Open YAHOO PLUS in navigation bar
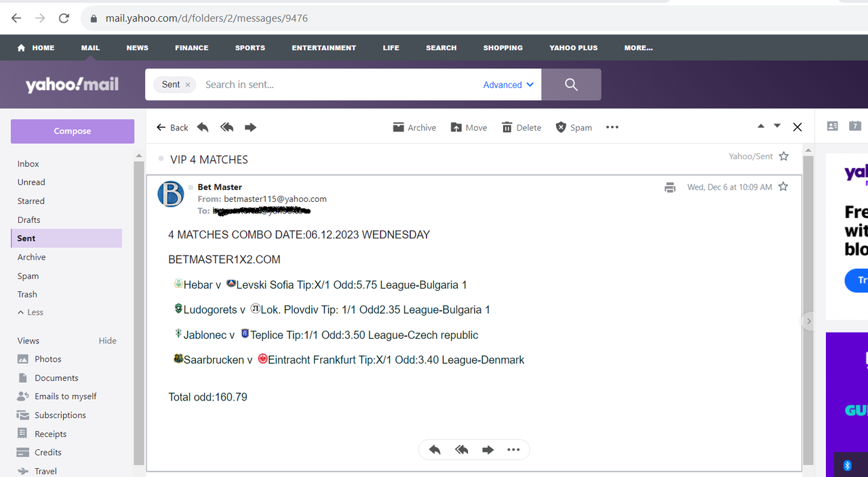Viewport: 868px width, 477px height. pyautogui.click(x=574, y=48)
